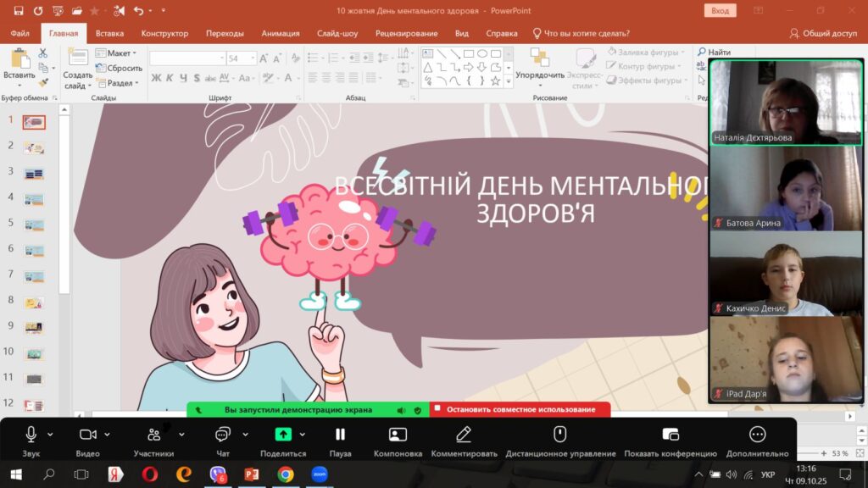Click the "Показать конференцию" icon
Viewport: 868px width, 488px height.
pos(670,435)
